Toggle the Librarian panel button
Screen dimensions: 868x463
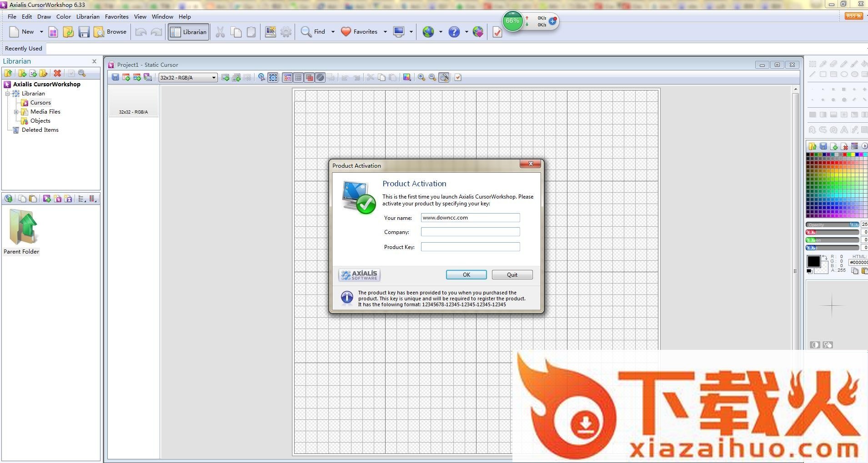[189, 32]
